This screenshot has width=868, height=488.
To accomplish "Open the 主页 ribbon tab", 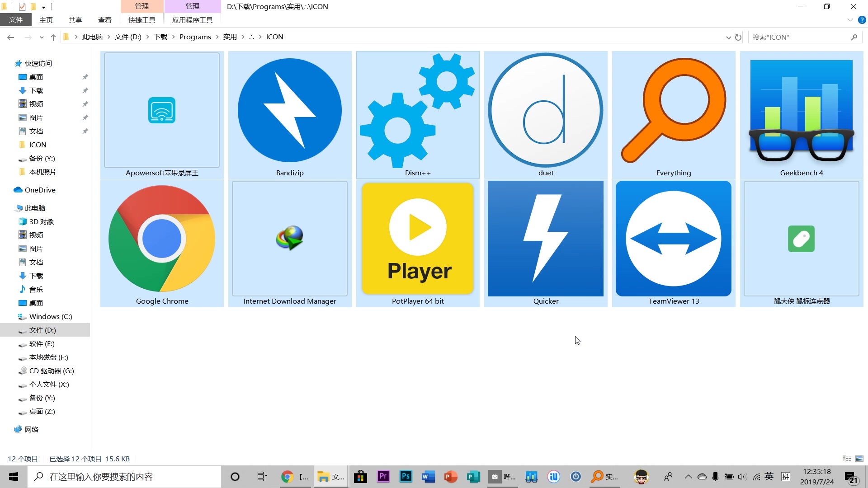I will (x=46, y=20).
